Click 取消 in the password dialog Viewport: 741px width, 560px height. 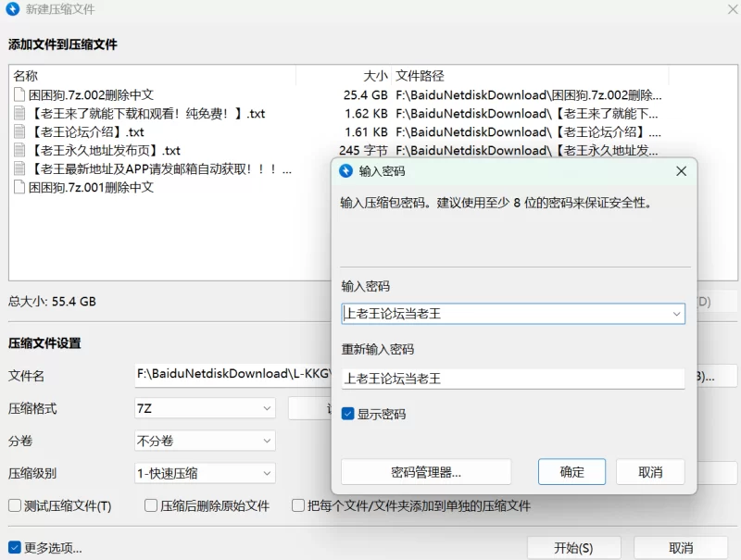[650, 472]
